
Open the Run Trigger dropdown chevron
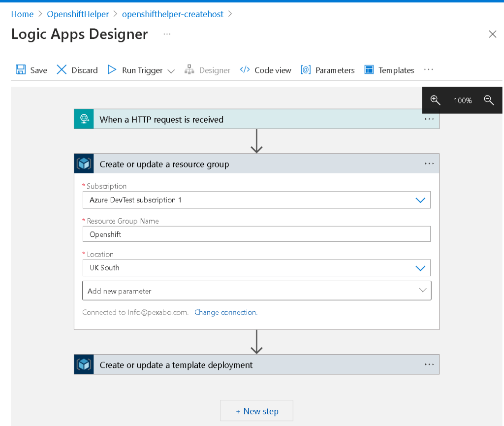click(171, 71)
